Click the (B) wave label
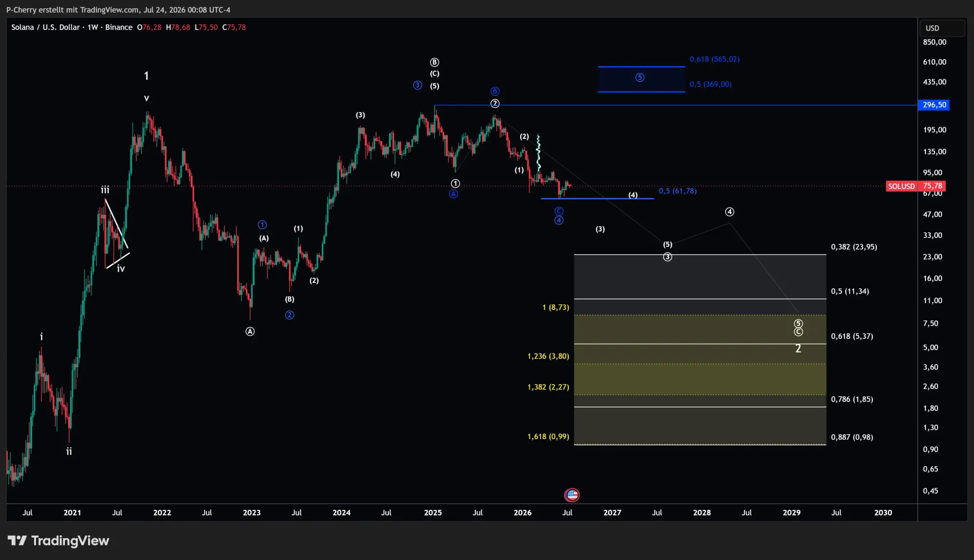Viewport: 974px width, 560px height. pos(289,299)
